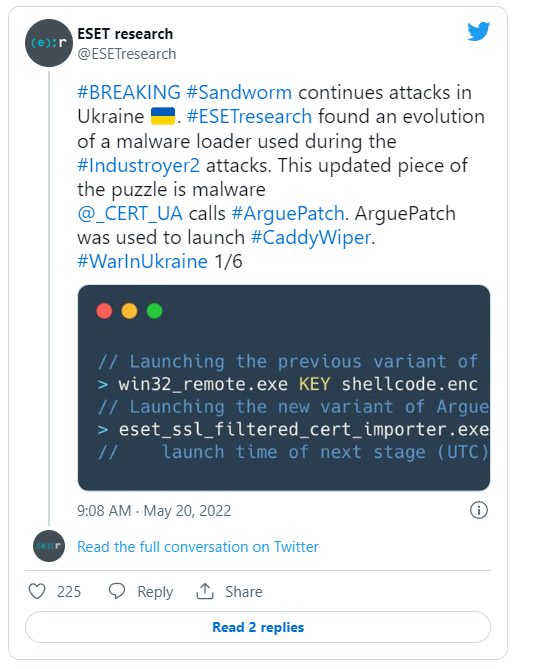Click the share upload arrow icon
The width and height of the screenshot is (551, 669).
coord(205,591)
